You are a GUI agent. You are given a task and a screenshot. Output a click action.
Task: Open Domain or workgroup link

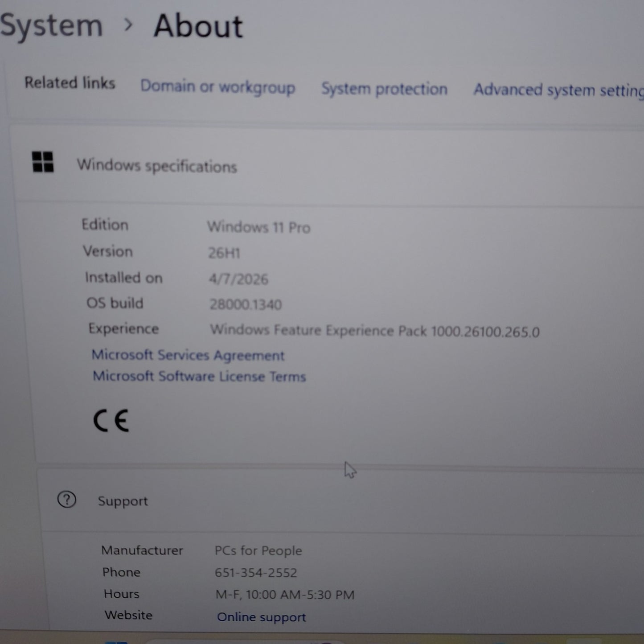coord(217,86)
